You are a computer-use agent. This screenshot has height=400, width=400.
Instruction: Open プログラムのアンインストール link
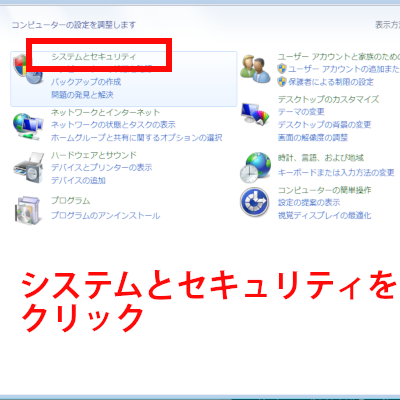point(105,216)
